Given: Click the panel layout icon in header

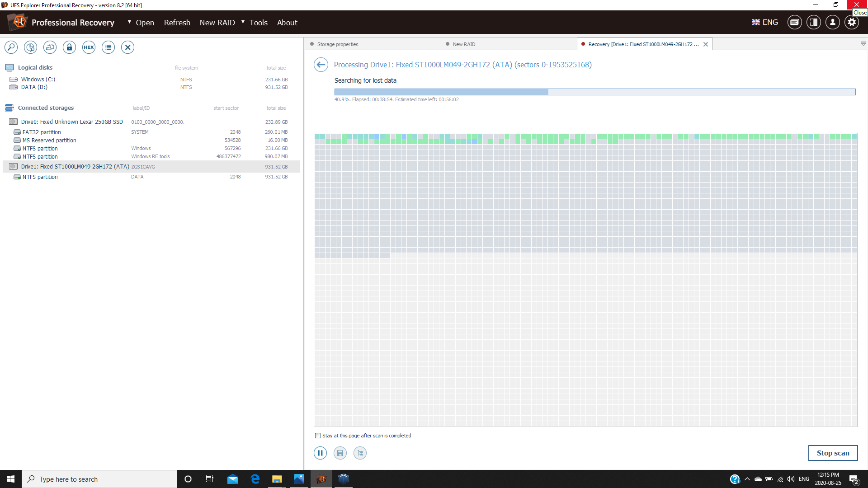Looking at the screenshot, I should click(814, 22).
